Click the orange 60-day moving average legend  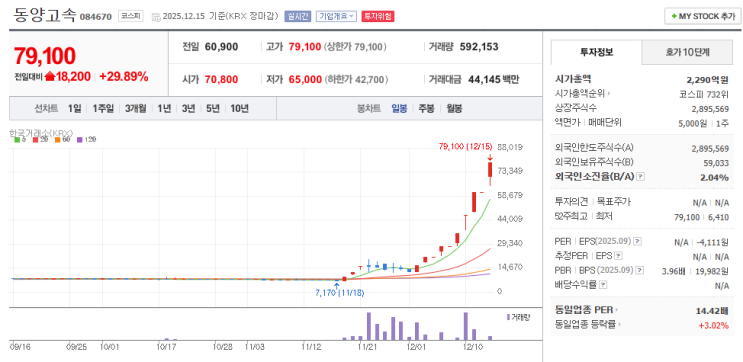tap(62, 140)
